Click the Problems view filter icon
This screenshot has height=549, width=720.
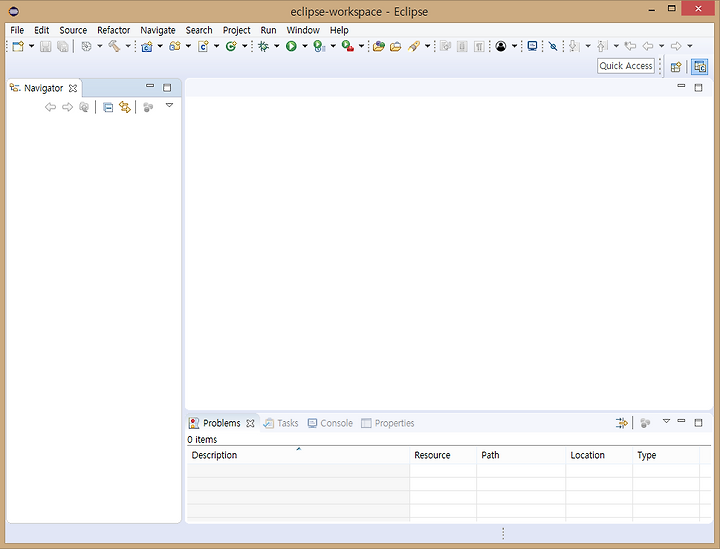(x=622, y=423)
